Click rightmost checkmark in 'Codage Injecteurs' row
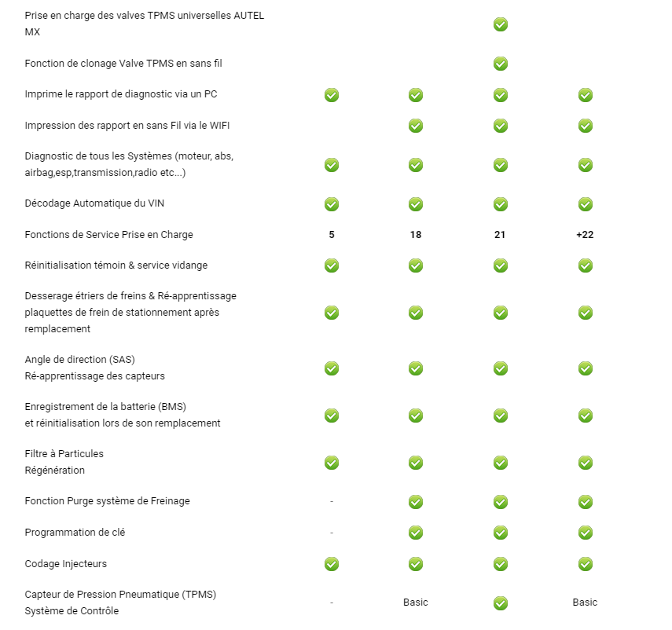This screenshot has height=630, width=672. (x=586, y=564)
